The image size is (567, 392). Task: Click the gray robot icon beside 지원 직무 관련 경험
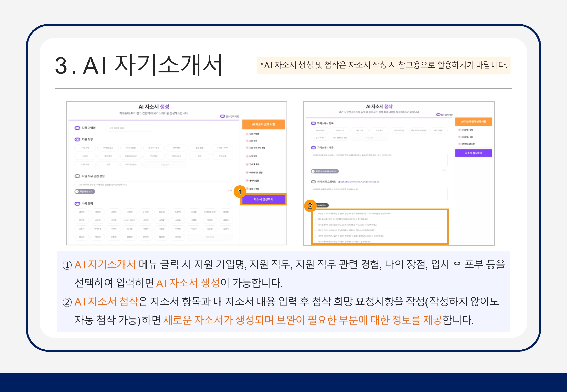[77, 176]
